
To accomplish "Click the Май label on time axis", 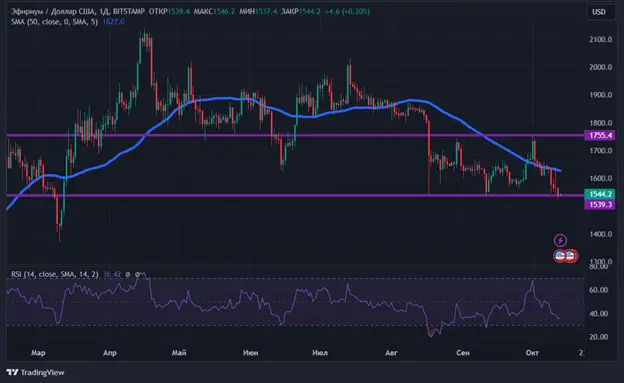I will pyautogui.click(x=179, y=353).
